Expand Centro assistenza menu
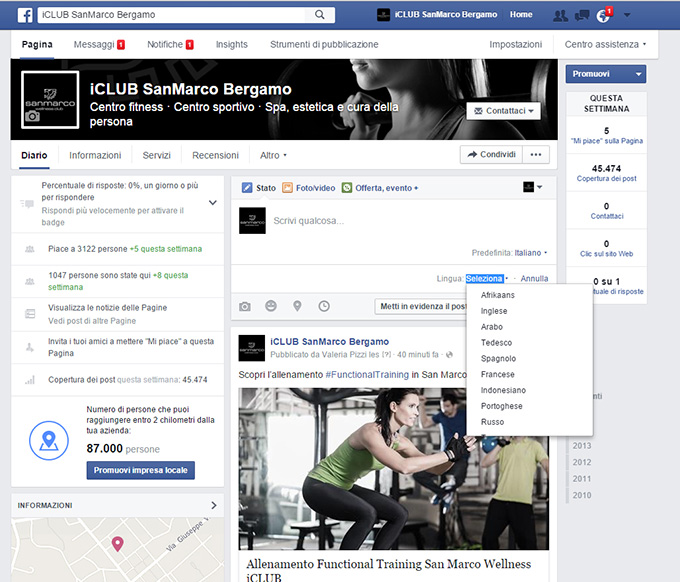 [605, 44]
